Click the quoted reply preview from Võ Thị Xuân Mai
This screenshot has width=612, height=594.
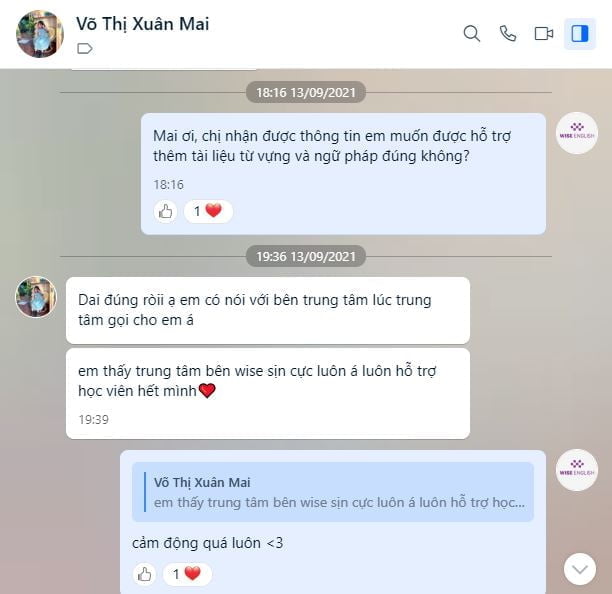click(333, 492)
